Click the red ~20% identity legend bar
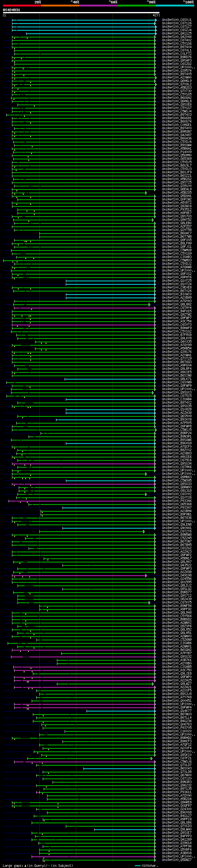The image size is (197, 868). coord(22,6)
